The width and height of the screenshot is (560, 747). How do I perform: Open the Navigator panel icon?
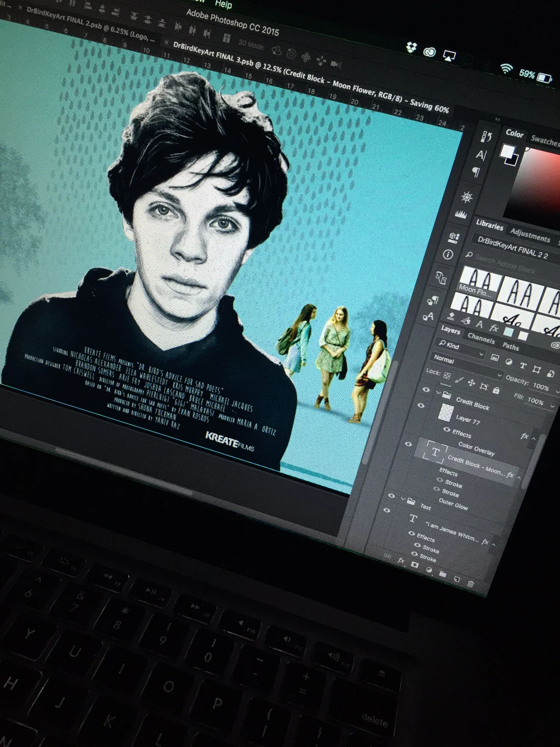(x=467, y=197)
